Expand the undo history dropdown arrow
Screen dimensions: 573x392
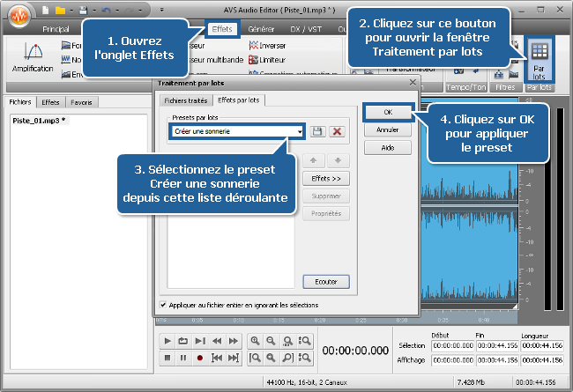117,11
